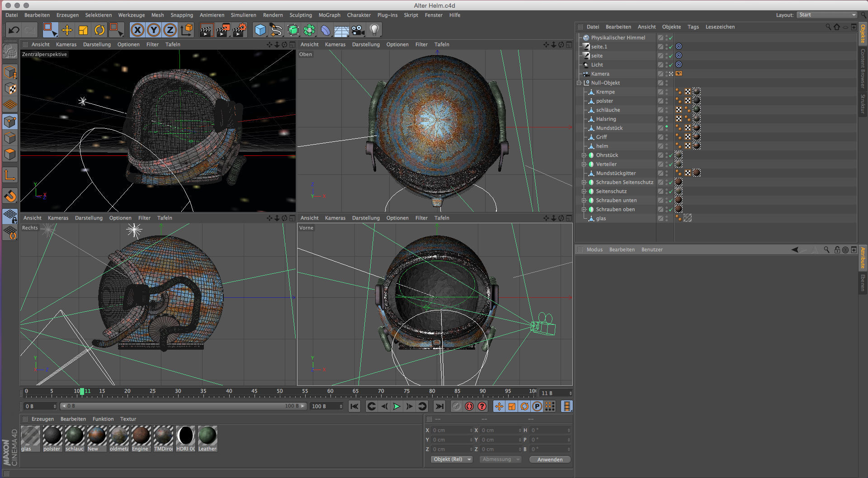Select the Move tool
The width and height of the screenshot is (868, 478).
click(x=67, y=30)
